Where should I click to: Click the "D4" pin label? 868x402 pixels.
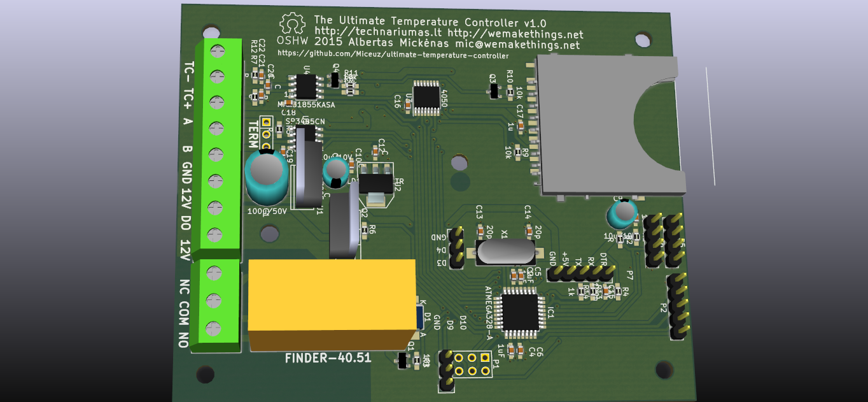click(440, 250)
